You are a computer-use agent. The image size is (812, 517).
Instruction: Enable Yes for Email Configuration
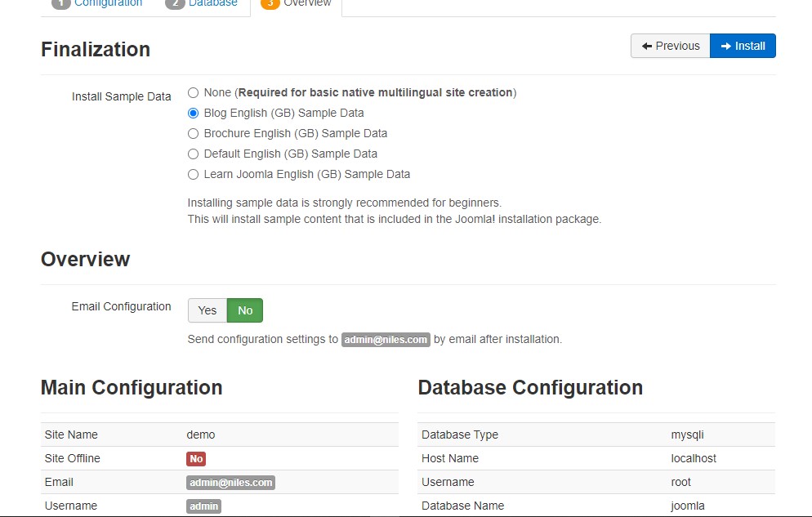[x=207, y=310]
